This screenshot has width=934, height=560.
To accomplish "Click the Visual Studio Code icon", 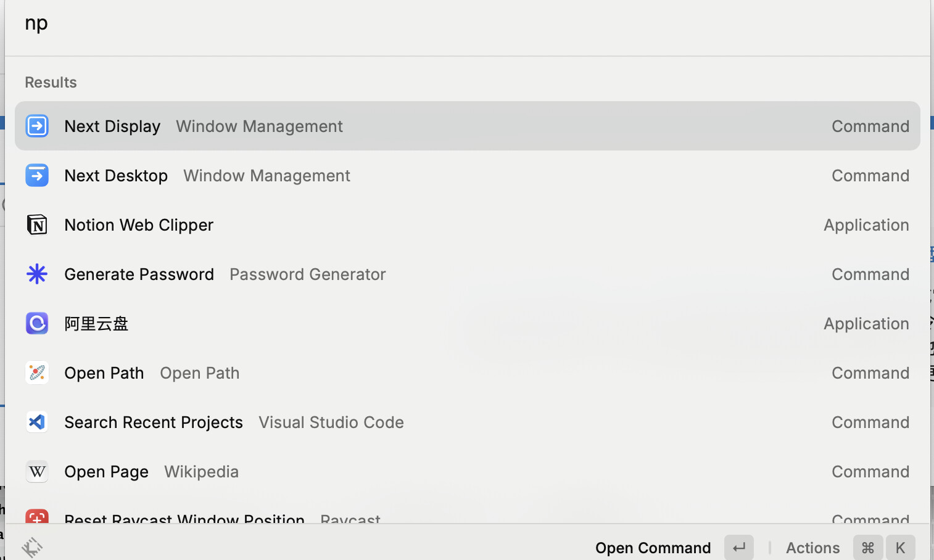I will point(37,422).
